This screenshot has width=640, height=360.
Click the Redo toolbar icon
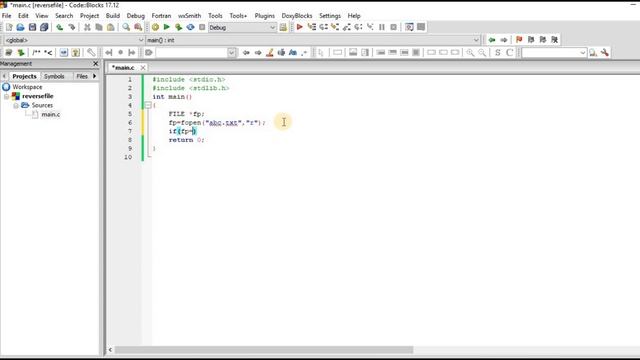tap(71, 27)
